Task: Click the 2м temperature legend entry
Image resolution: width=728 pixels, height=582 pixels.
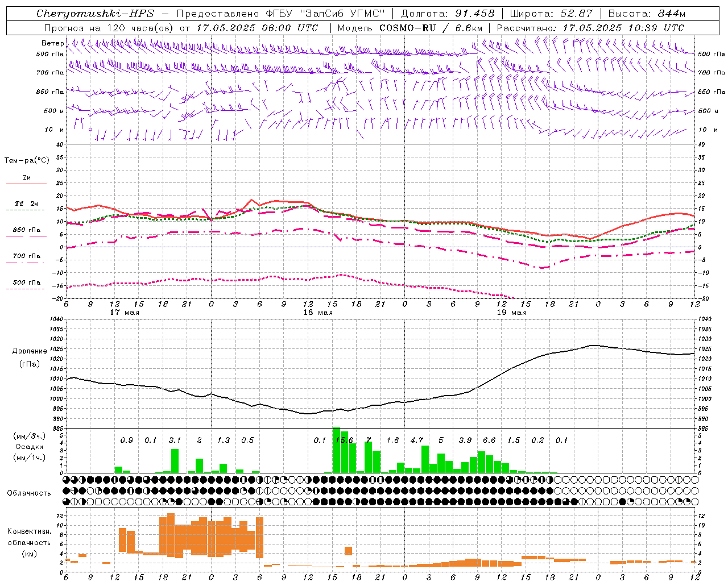Action: [27, 178]
